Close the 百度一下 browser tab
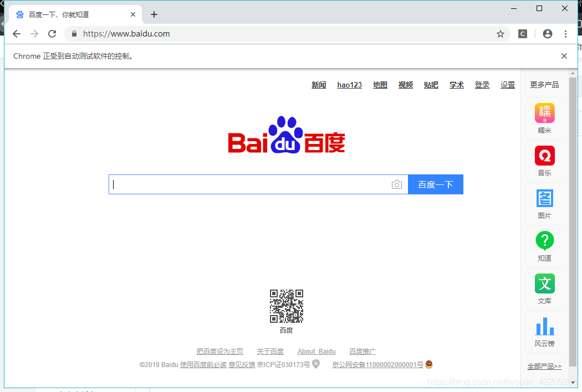Image resolution: width=582 pixels, height=392 pixels. tap(133, 14)
